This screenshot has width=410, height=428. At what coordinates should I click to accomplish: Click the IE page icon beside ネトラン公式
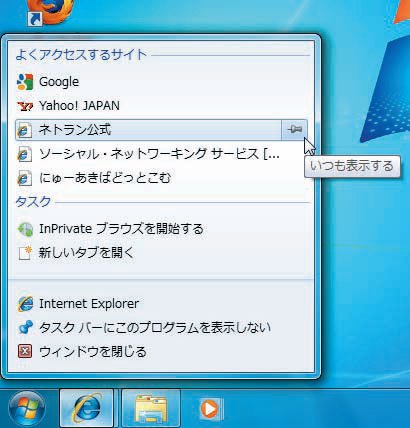pos(25,130)
